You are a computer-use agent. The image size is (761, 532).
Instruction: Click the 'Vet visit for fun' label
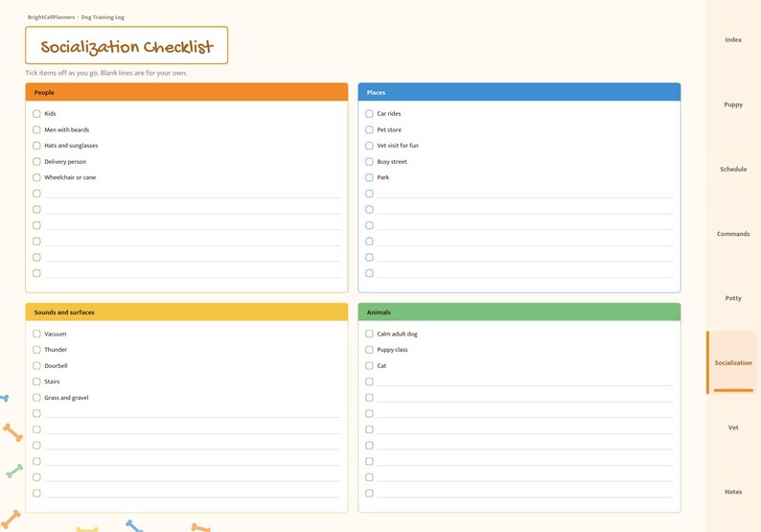coord(398,146)
